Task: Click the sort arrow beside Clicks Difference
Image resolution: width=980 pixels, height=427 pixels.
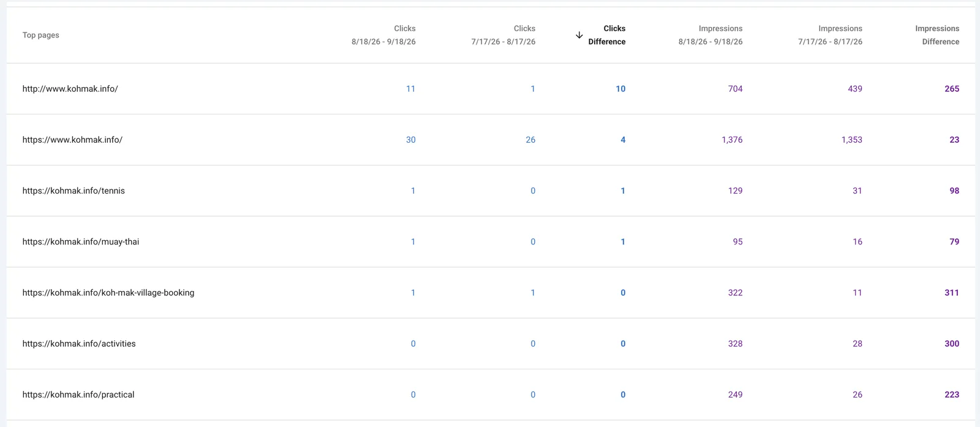Action: point(579,35)
